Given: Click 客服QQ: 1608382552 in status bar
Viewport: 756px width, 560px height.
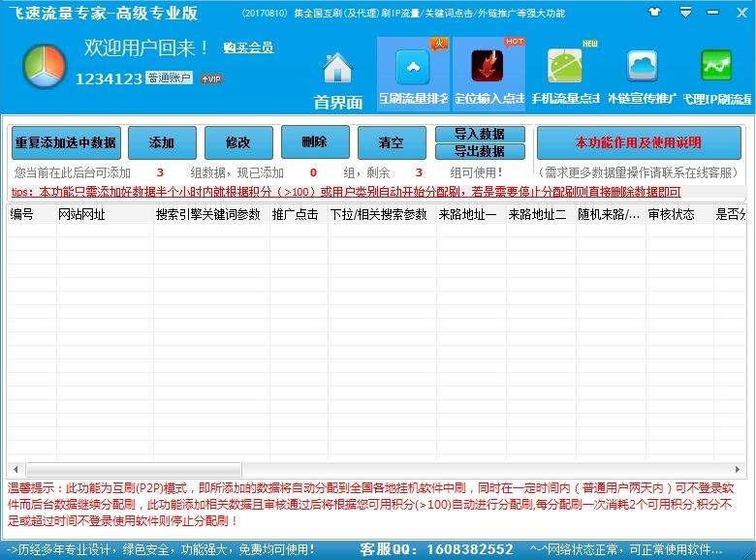Looking at the screenshot, I should 436,549.
